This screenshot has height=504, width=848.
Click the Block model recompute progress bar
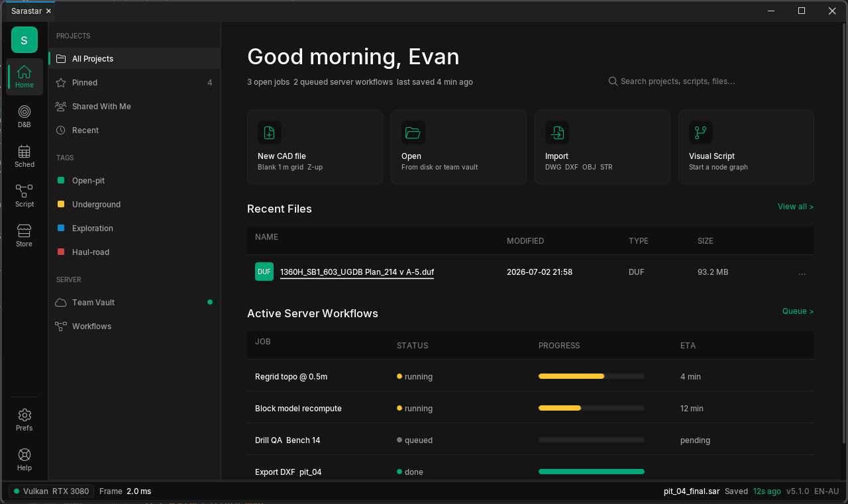point(592,408)
